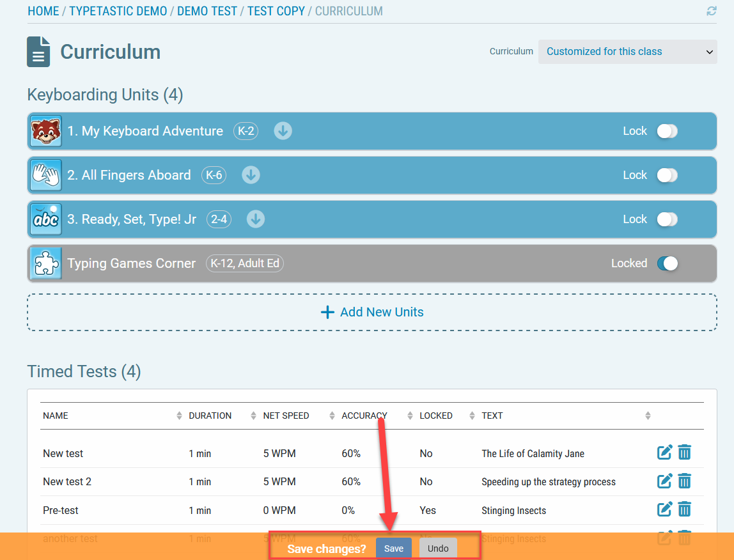Click the hand icon on All Fingers Aboard

[45, 175]
